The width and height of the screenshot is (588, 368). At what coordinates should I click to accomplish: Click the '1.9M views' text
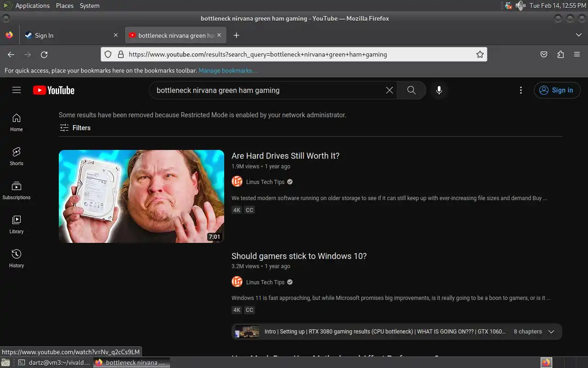(245, 167)
